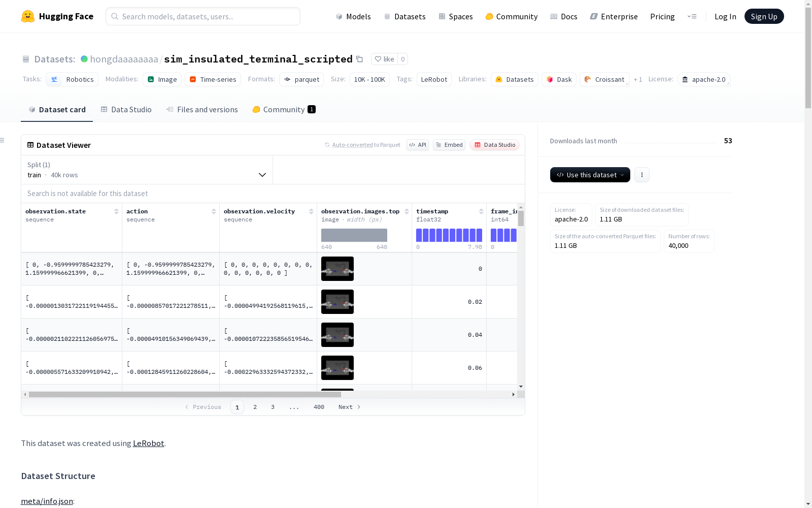Viewport: 812px width, 508px height.
Task: Open the apache-2.0 license tag
Action: tap(704, 79)
